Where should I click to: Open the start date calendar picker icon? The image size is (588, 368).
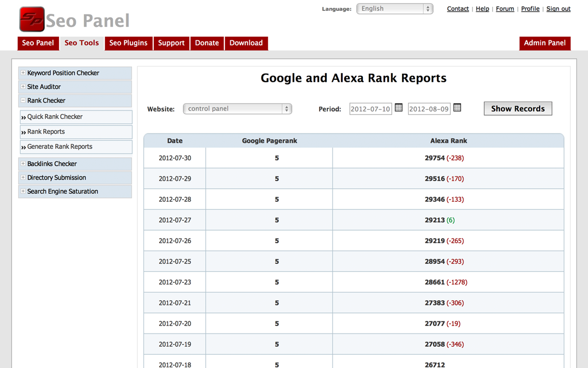(399, 108)
